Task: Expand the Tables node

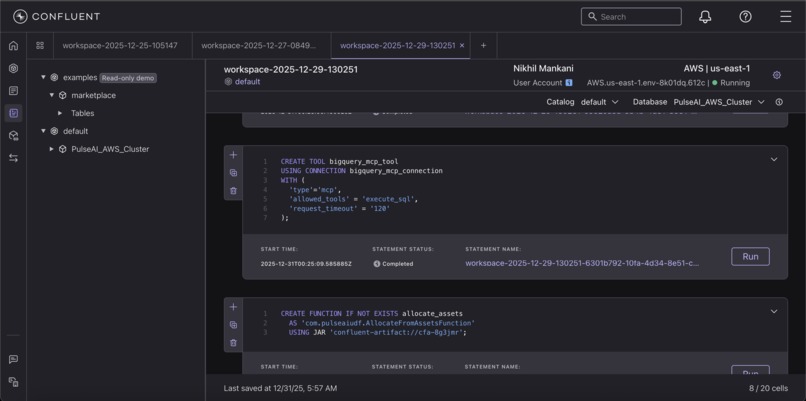Action: [60, 113]
